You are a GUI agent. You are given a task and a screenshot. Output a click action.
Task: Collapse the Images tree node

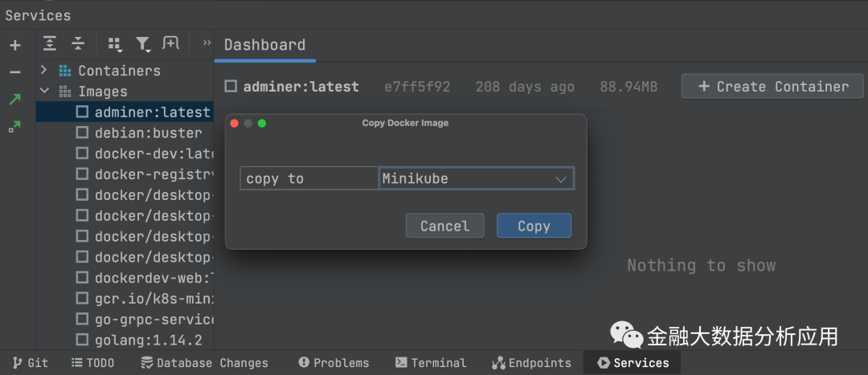pyautogui.click(x=44, y=92)
